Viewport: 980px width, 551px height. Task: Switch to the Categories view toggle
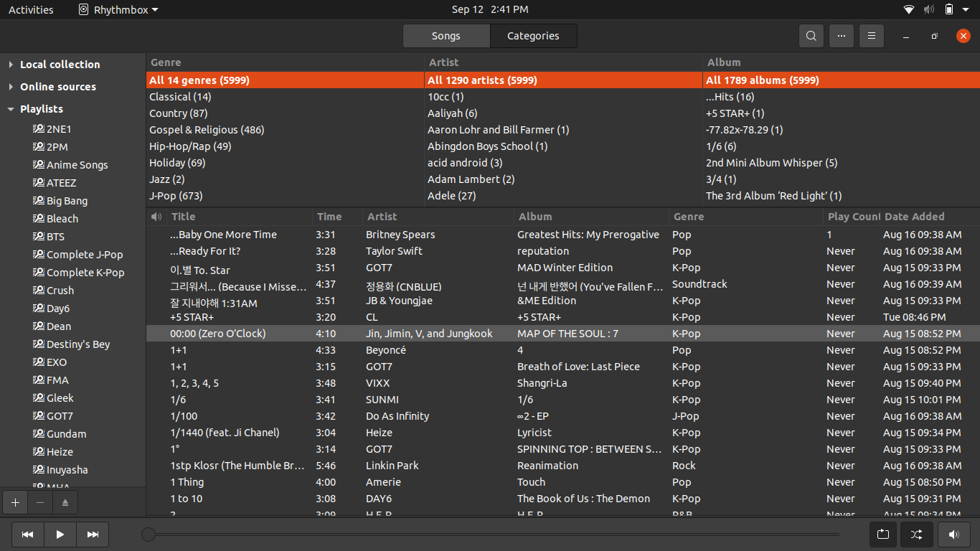tap(533, 36)
